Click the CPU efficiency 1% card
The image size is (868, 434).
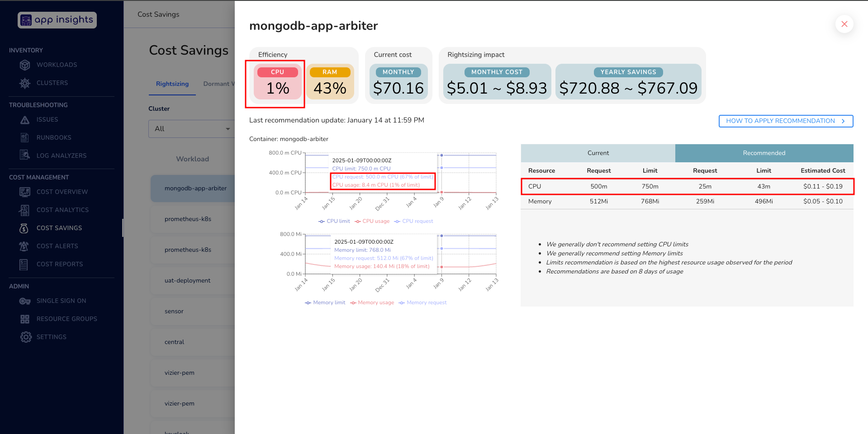(x=277, y=82)
